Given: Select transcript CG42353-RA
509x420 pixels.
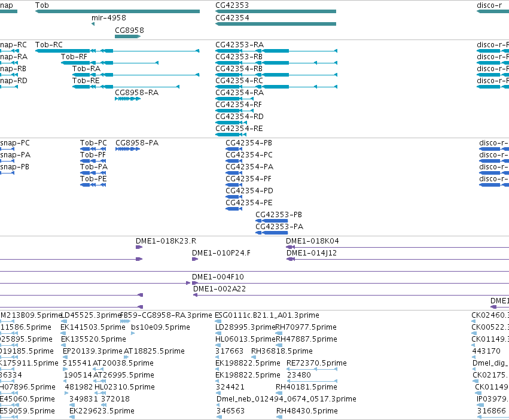Looking at the screenshot, I should [x=240, y=44].
